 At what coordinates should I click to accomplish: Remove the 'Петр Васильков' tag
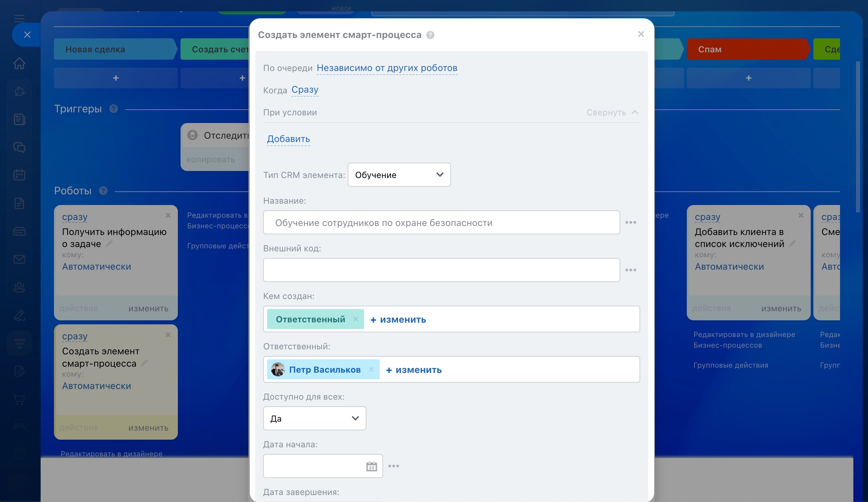coord(371,369)
